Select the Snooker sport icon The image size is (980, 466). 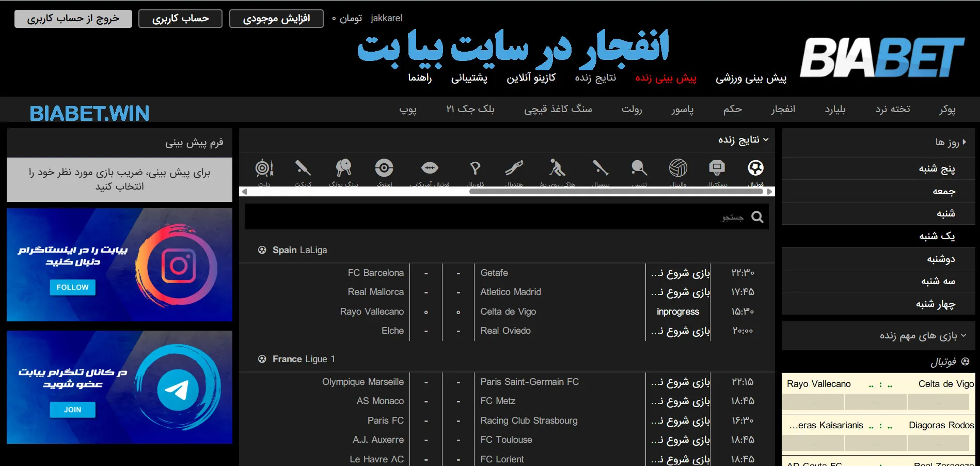[x=383, y=168]
